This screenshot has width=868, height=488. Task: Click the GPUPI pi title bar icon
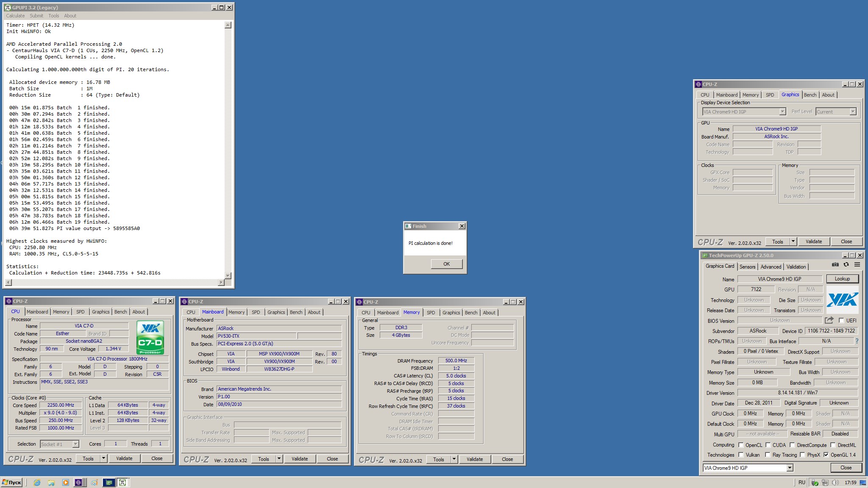(x=8, y=8)
